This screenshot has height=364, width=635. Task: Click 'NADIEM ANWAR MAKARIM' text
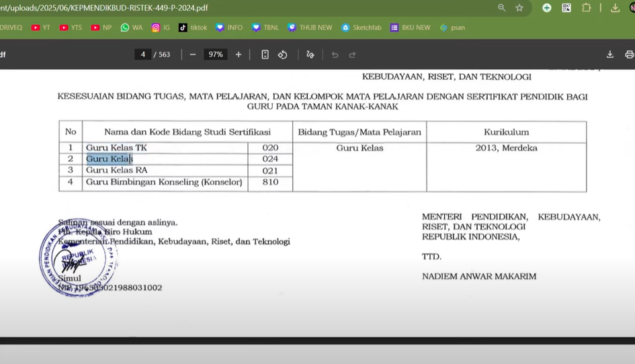point(479,276)
